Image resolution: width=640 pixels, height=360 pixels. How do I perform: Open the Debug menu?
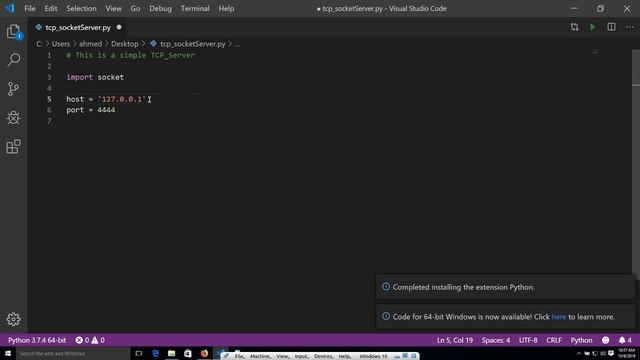click(x=160, y=9)
